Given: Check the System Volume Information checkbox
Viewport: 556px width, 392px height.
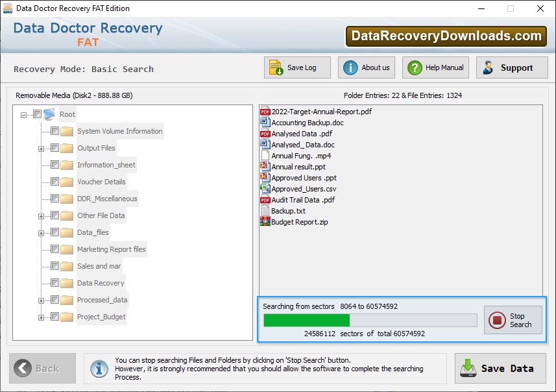Looking at the screenshot, I should pos(54,131).
